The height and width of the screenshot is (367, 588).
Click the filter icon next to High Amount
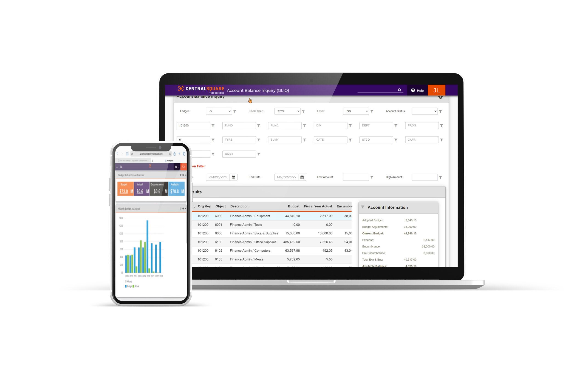tap(441, 177)
